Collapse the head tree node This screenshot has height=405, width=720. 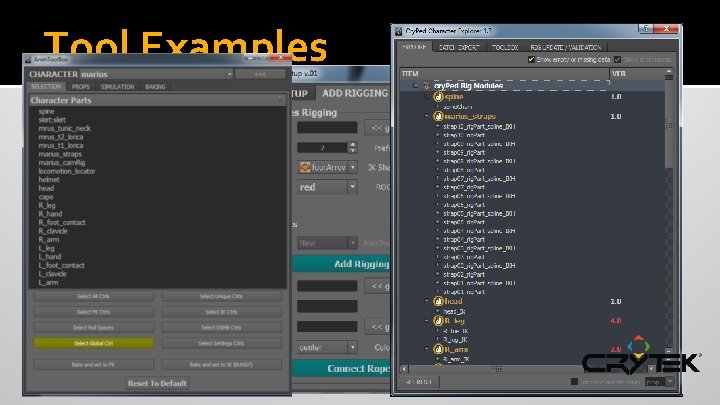tap(427, 302)
